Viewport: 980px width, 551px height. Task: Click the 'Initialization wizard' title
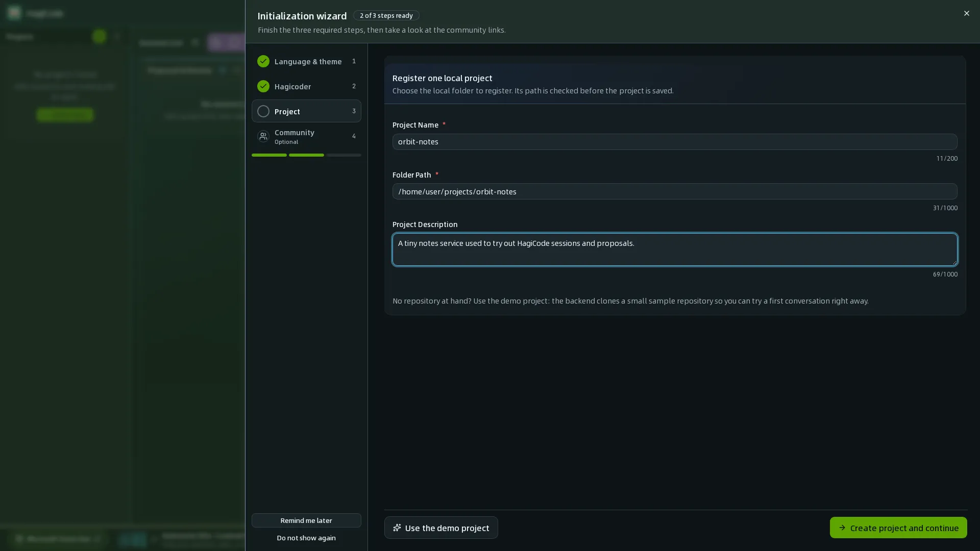click(x=302, y=16)
